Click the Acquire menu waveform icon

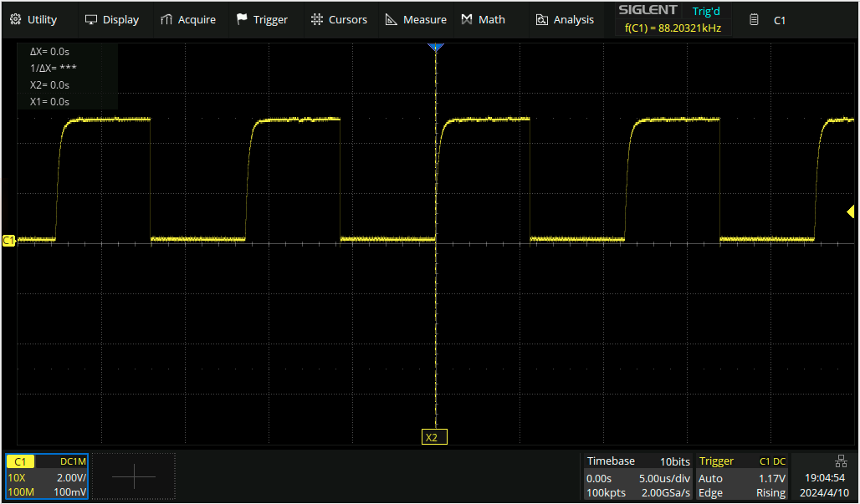click(x=166, y=19)
